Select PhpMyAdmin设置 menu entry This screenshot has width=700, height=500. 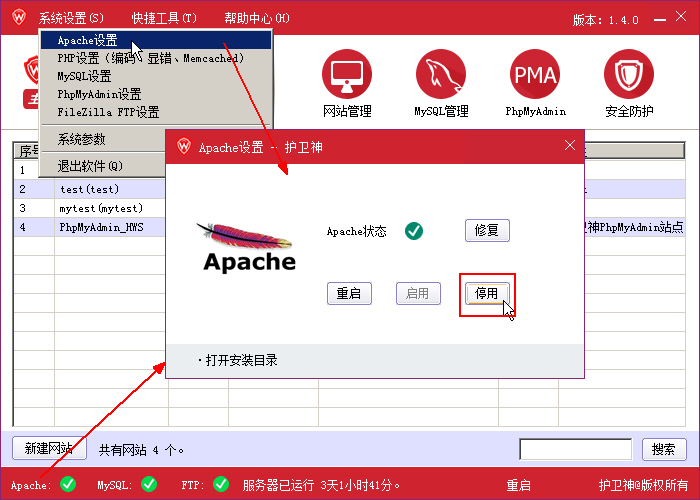pos(156,94)
